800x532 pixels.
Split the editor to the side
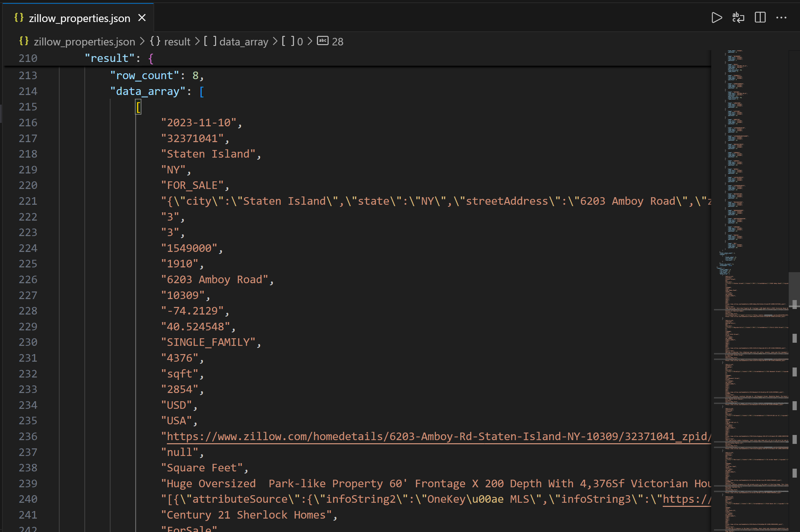point(760,18)
